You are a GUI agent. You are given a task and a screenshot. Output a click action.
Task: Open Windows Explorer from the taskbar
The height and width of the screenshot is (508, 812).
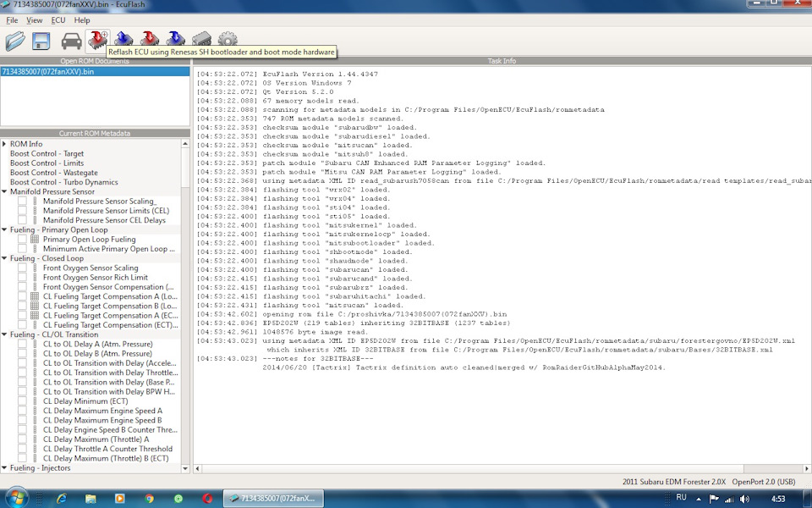[x=91, y=499]
